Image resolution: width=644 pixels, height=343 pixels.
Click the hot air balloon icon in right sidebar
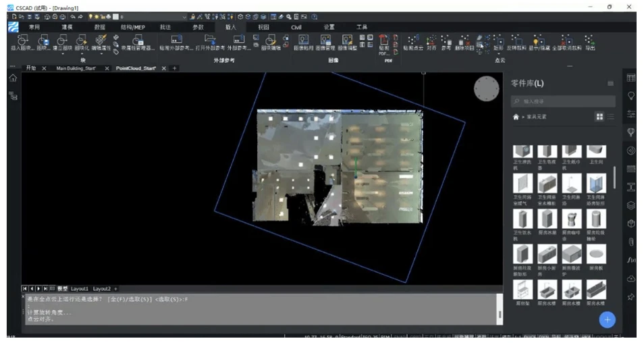[631, 132]
